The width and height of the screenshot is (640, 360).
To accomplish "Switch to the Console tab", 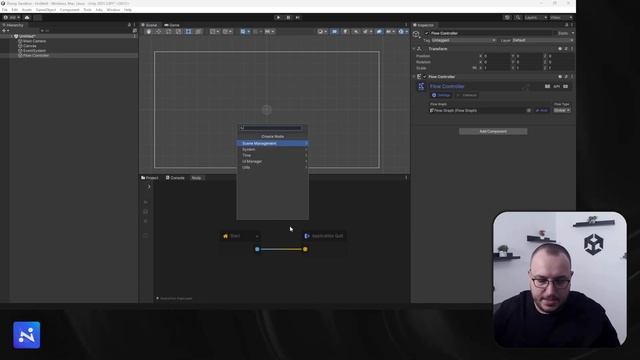I will [x=176, y=178].
